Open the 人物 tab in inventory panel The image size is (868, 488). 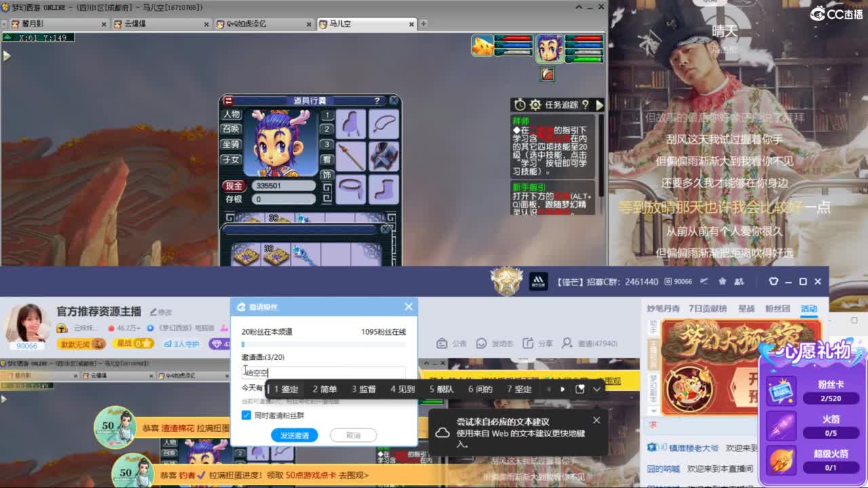click(x=231, y=115)
